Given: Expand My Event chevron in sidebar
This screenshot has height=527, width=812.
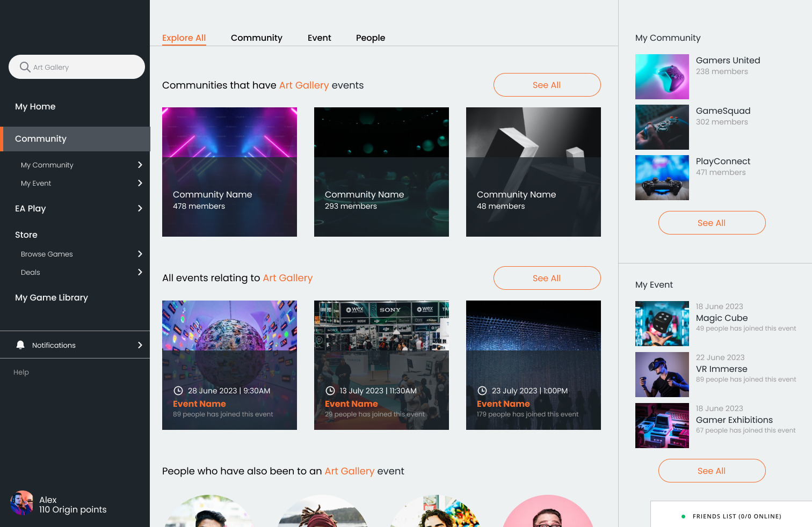Looking at the screenshot, I should pos(140,183).
